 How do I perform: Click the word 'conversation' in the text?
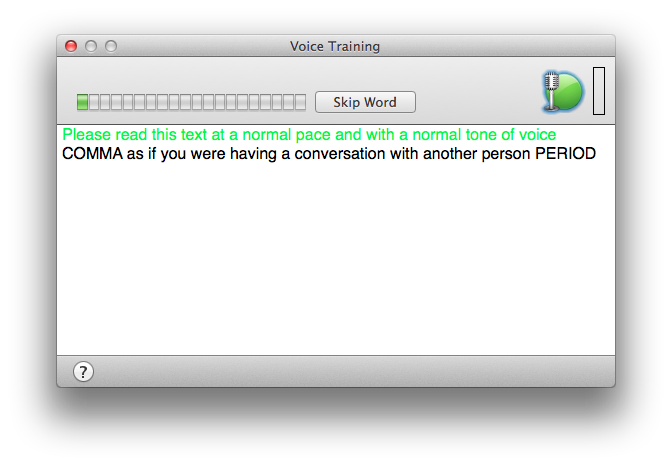(x=340, y=153)
